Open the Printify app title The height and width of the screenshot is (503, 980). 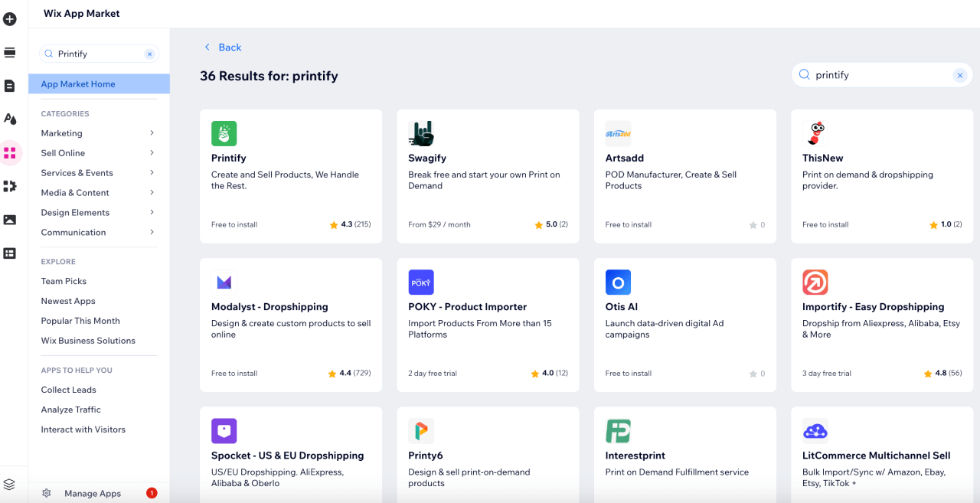click(x=229, y=158)
